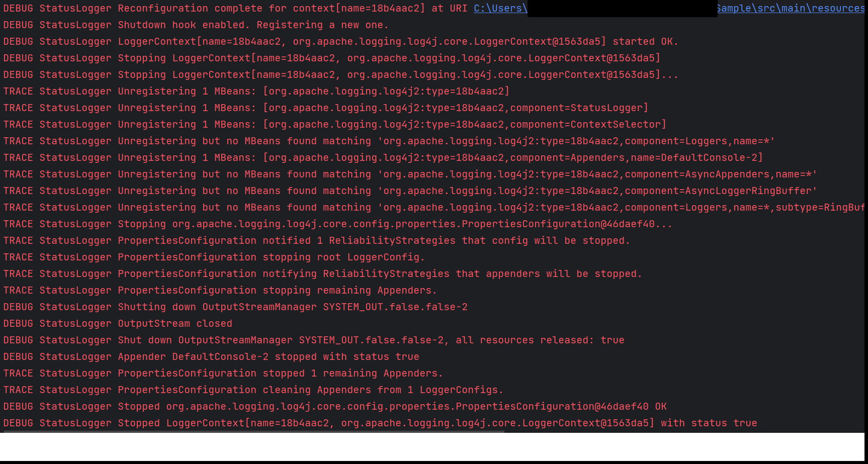
Task: Select the 'Unregistering 1 MBeans' trace line
Action: (251, 91)
